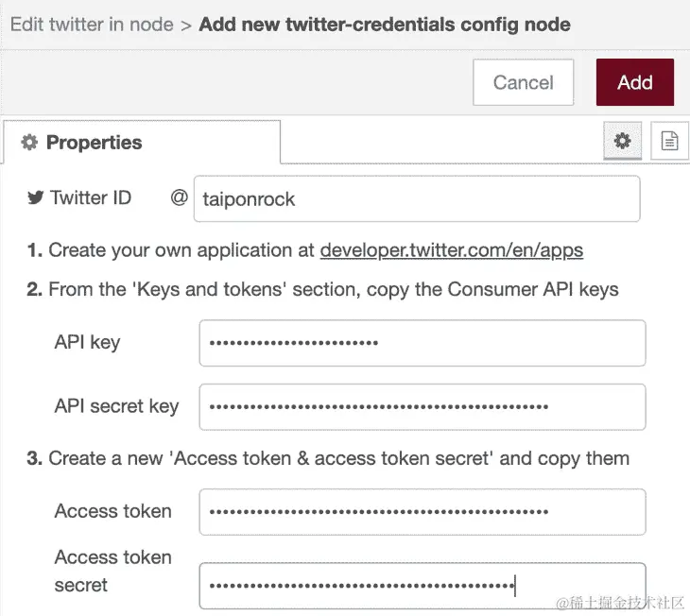The image size is (690, 616).
Task: Focus the Access token input box
Action: point(422,512)
